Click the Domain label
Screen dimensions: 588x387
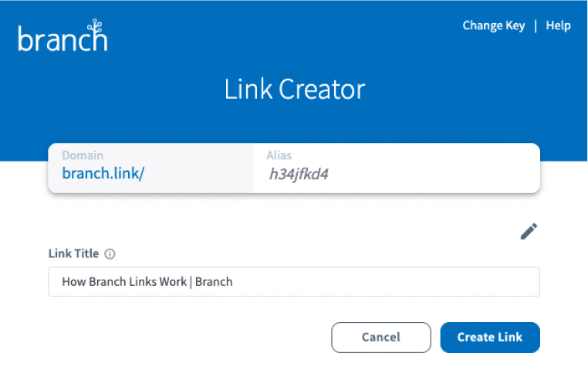pos(83,155)
